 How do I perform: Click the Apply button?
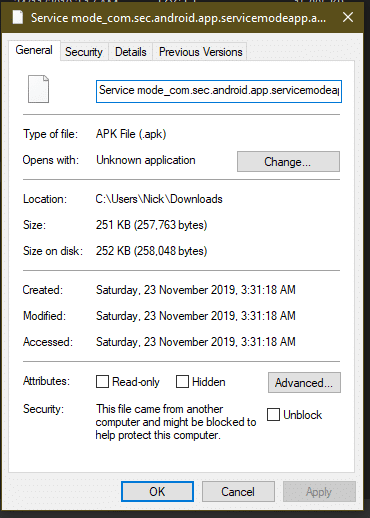[x=319, y=491]
